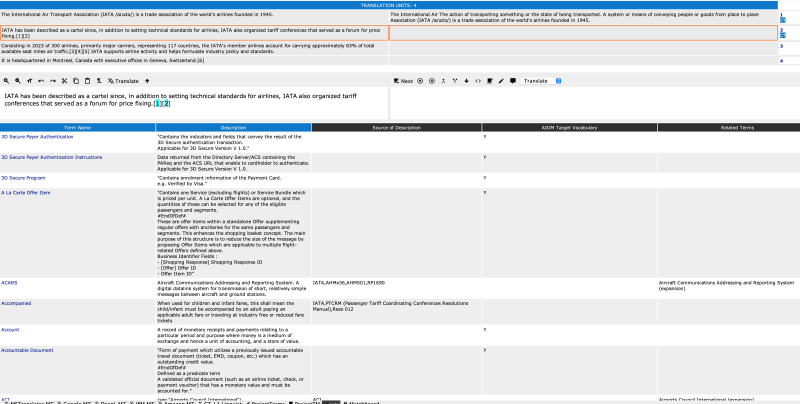Click the magnifier icon beside the text-size icon
The image size is (800, 404).
[18, 81]
